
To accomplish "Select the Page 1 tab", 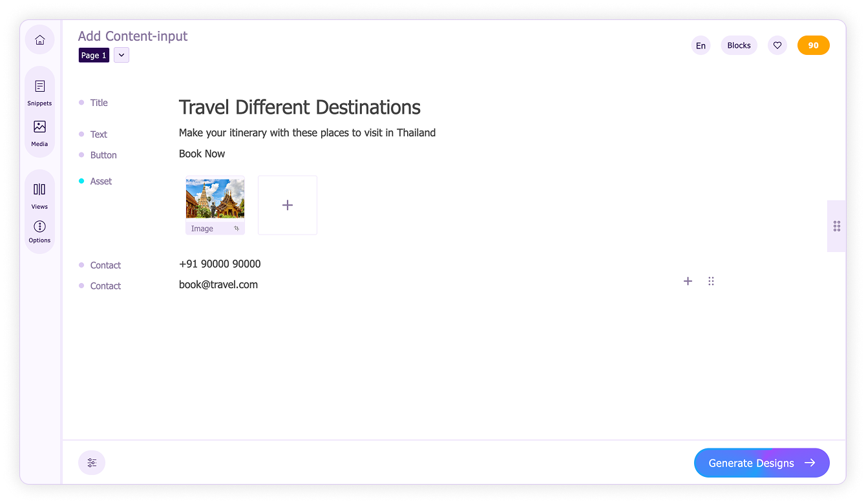I will pos(94,55).
